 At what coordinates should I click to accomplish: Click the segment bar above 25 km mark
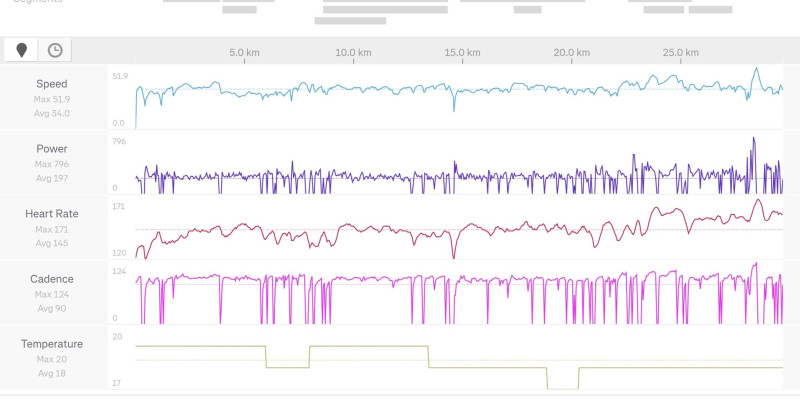coord(664,10)
